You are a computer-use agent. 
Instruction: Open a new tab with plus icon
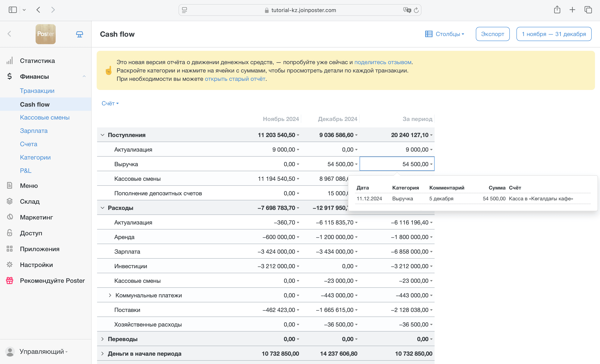[572, 10]
